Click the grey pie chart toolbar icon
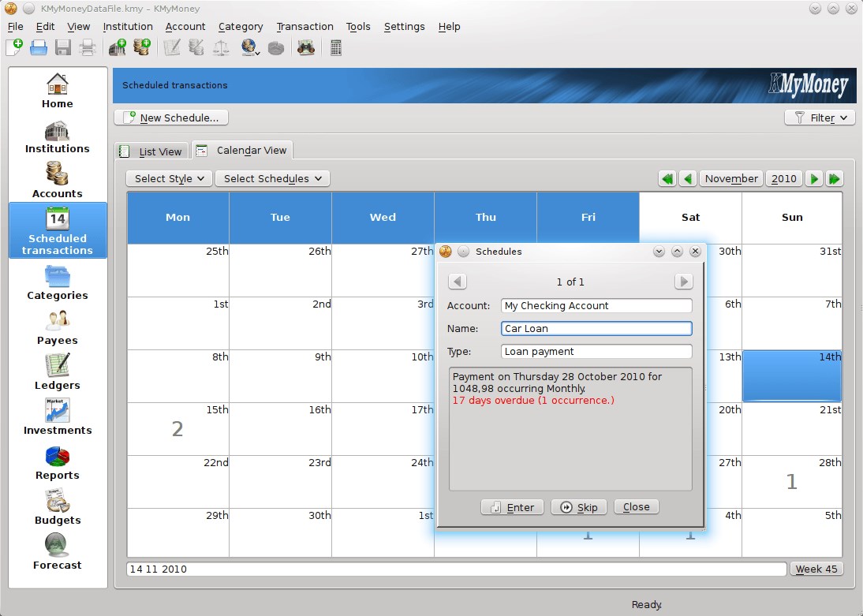The image size is (863, 616). coord(276,48)
